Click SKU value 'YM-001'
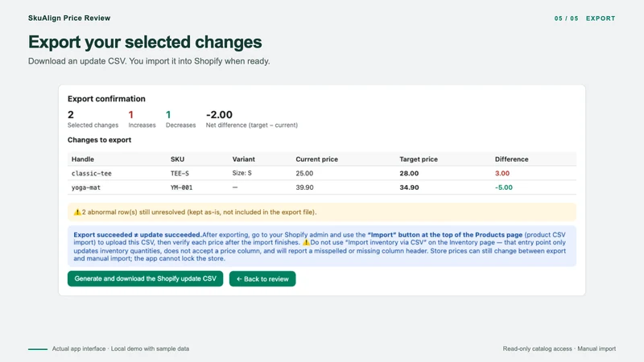Viewport: 644px width, 362px height. [182, 187]
